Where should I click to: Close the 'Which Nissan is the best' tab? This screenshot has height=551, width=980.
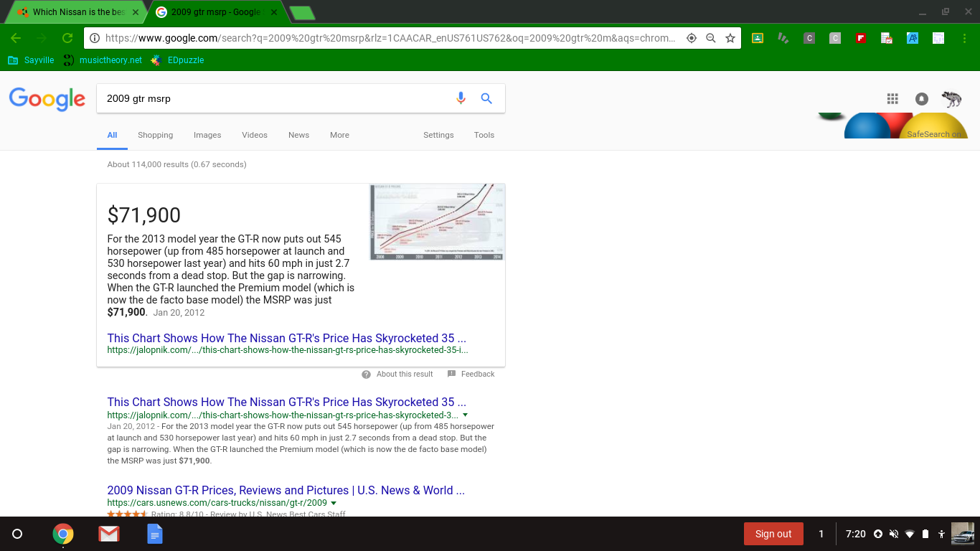[x=136, y=12]
